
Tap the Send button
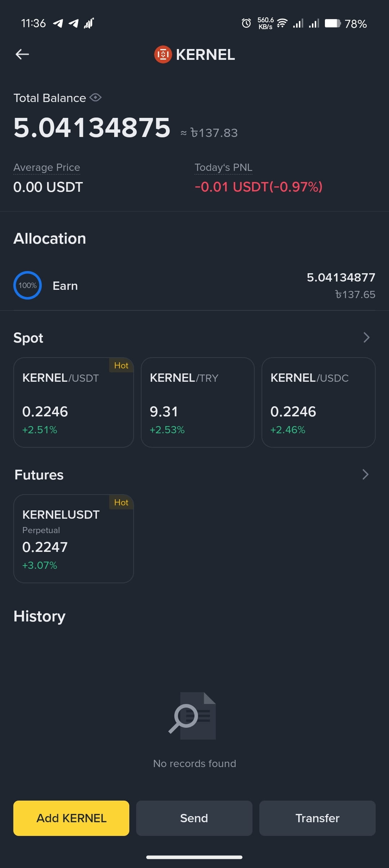pos(194,818)
